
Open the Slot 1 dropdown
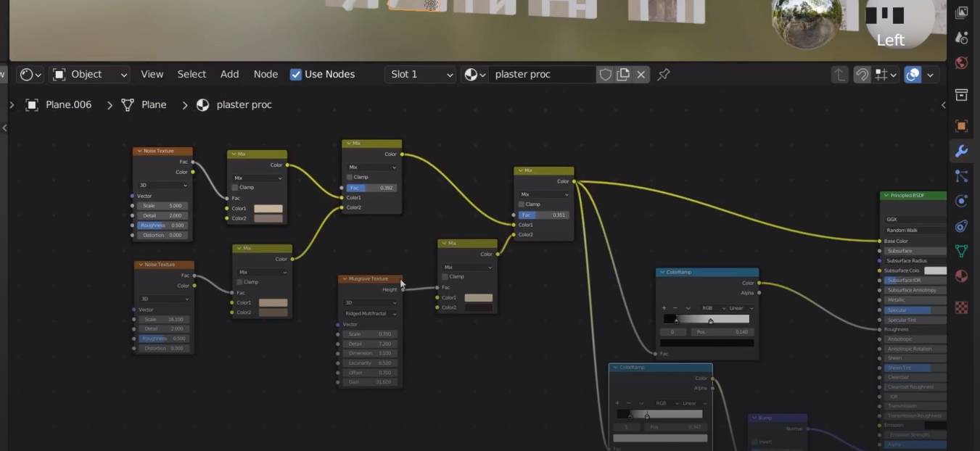(421, 75)
